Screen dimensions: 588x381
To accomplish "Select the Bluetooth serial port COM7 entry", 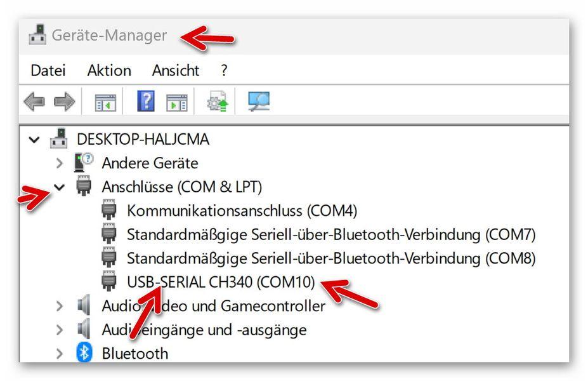I will 331,234.
